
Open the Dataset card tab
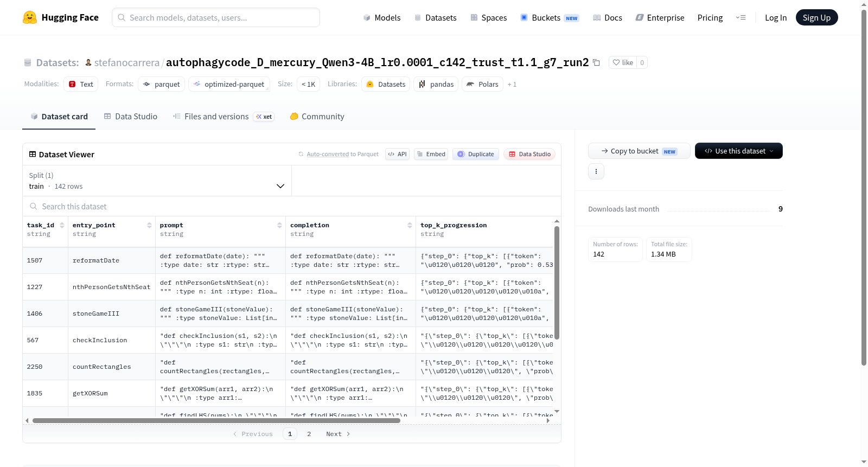pos(59,116)
